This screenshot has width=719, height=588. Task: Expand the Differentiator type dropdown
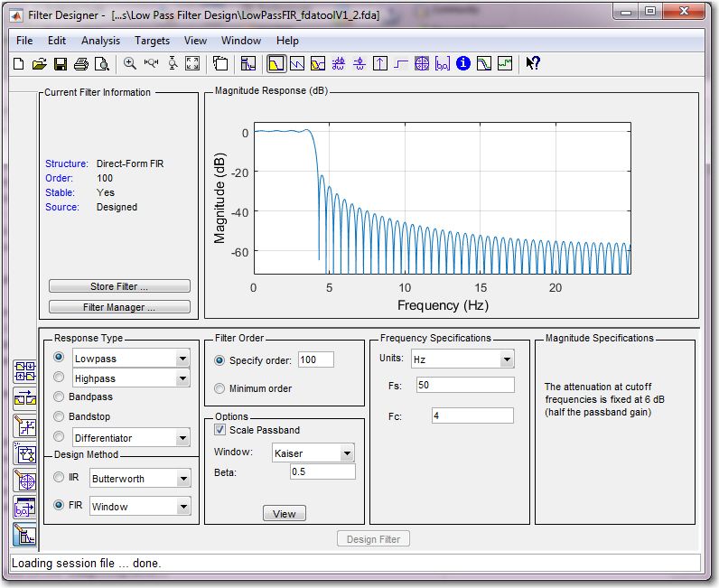pos(183,438)
